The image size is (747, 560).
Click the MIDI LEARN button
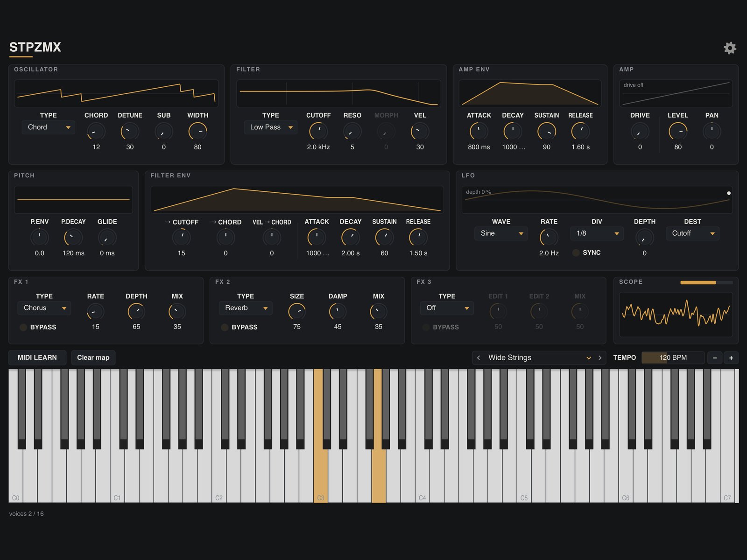pyautogui.click(x=37, y=357)
